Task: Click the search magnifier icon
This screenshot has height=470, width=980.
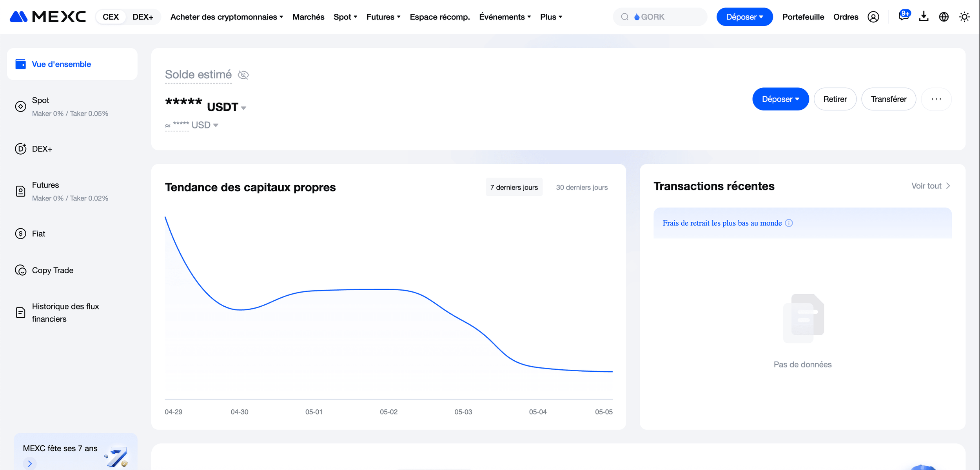Action: (625, 17)
